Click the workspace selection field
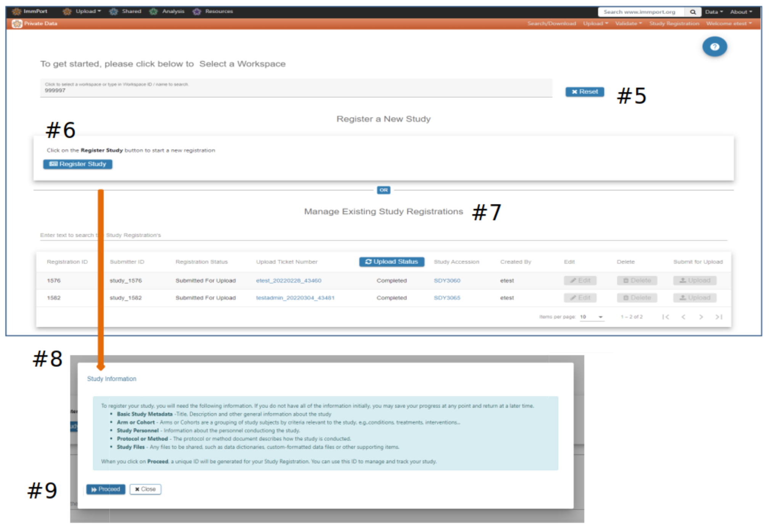Viewport: 775px width, 532px height. point(296,88)
